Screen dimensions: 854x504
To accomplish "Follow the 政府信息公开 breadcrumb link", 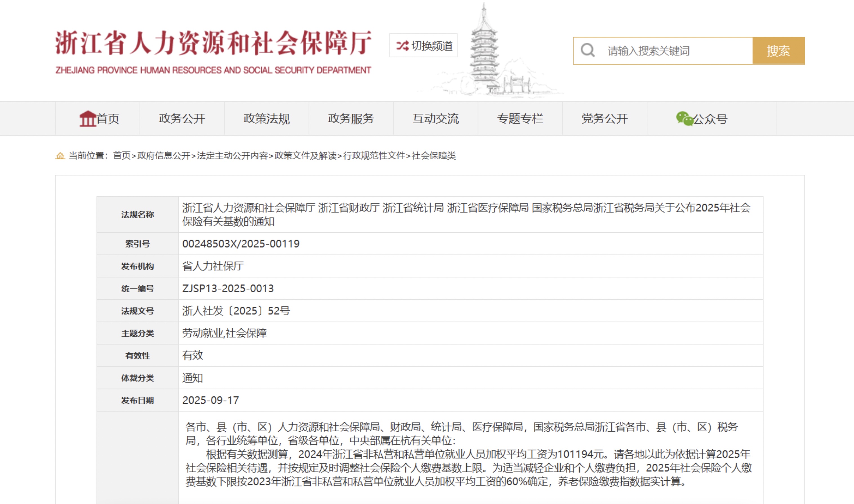I will [164, 155].
